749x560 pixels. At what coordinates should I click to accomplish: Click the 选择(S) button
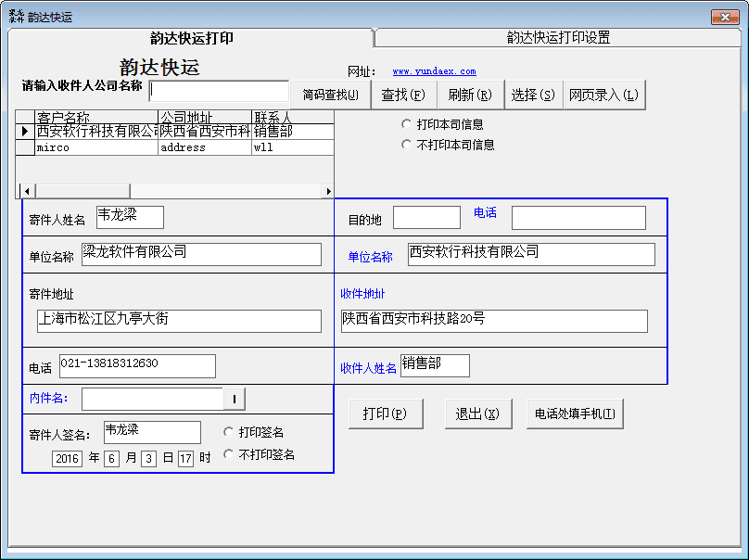click(x=533, y=95)
